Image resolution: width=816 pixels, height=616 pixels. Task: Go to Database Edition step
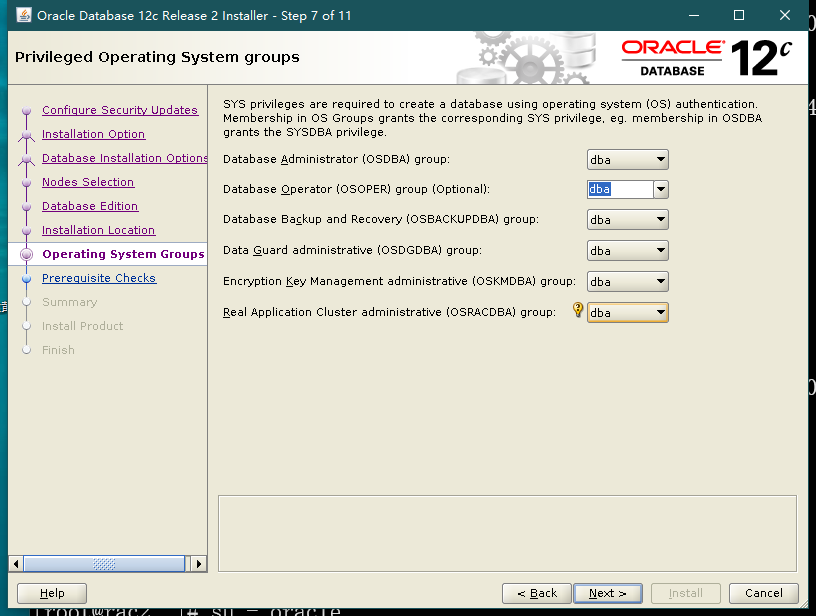(90, 206)
